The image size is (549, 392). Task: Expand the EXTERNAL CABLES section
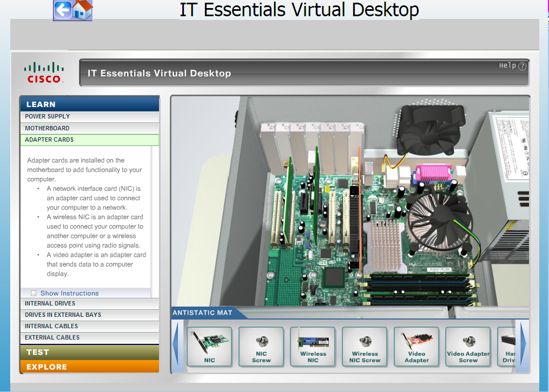pyautogui.click(x=90, y=338)
